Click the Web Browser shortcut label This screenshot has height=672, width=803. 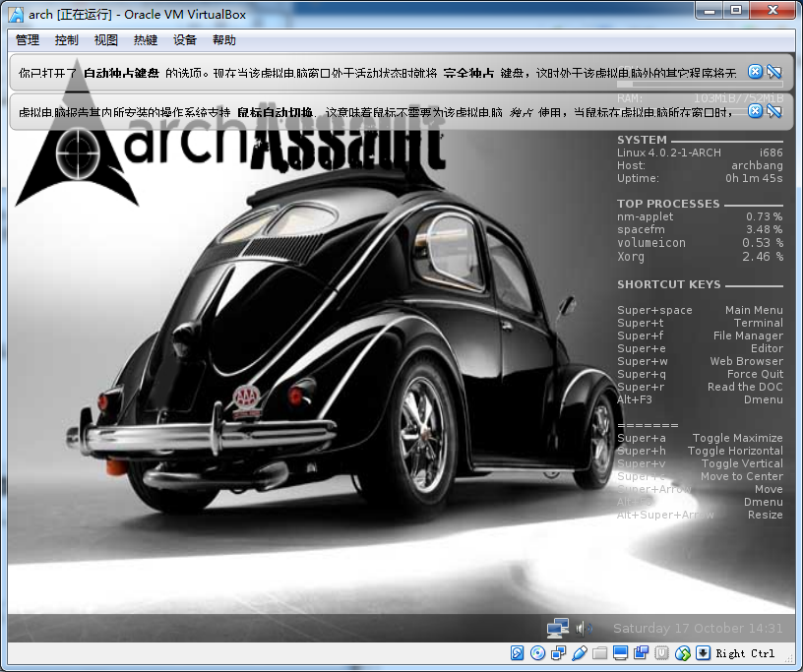click(747, 361)
